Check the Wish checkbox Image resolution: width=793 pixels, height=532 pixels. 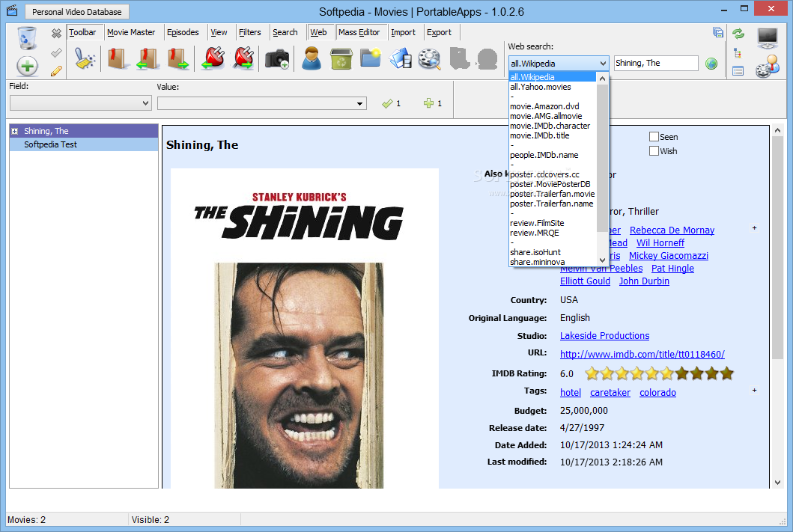click(x=654, y=150)
